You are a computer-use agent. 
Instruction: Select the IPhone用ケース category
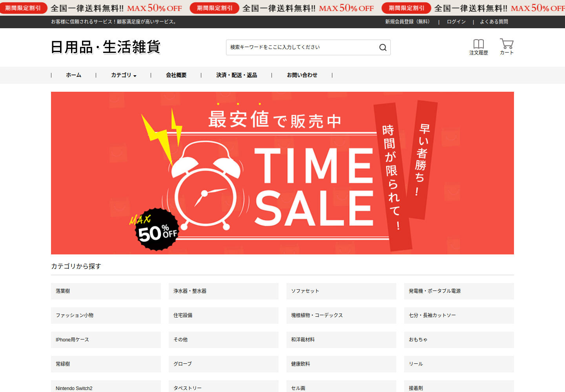106,340
